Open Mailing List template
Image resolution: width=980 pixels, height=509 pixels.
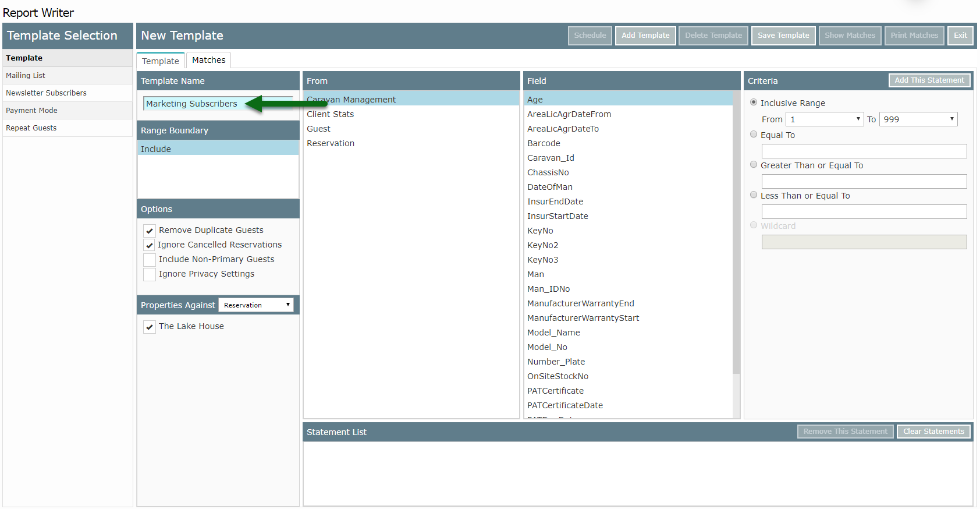click(x=68, y=76)
